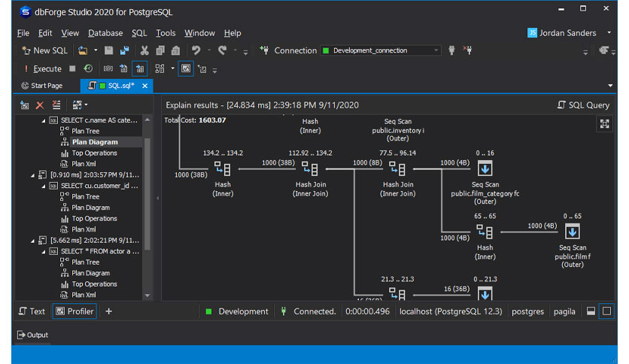Image resolution: width=629 pixels, height=364 pixels.
Task: Open the SQL menu
Action: (139, 33)
